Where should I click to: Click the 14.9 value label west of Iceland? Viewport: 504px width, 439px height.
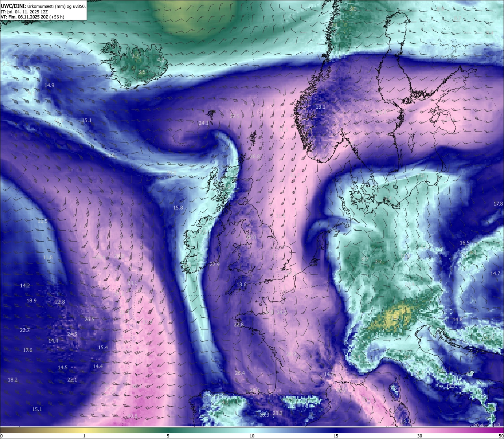click(x=49, y=85)
